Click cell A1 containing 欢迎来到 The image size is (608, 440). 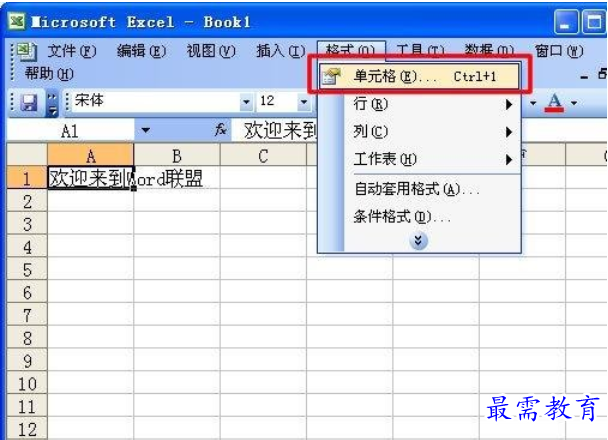[x=90, y=178]
